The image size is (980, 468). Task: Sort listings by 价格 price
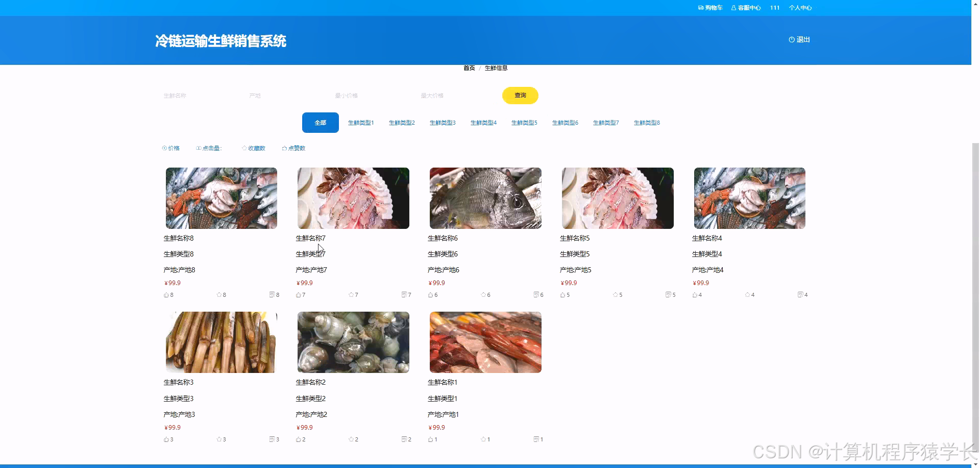[171, 148]
